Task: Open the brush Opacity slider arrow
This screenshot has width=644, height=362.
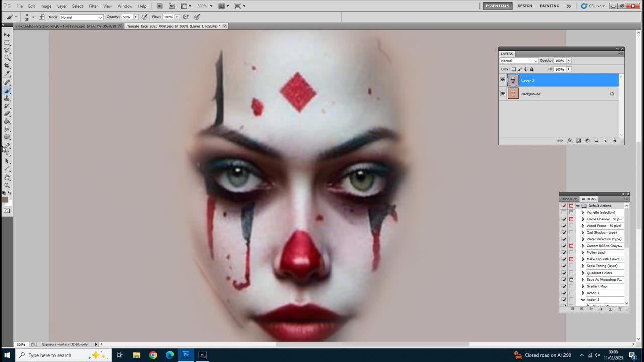Action: click(x=136, y=17)
